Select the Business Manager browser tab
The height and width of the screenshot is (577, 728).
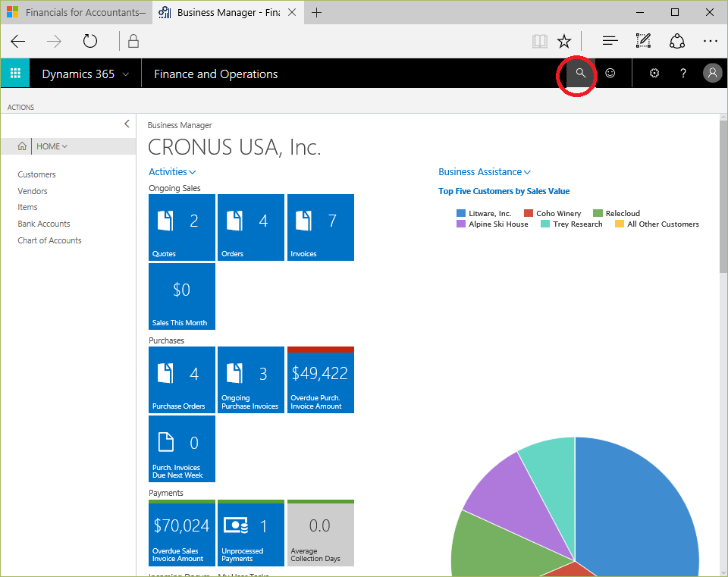228,13
